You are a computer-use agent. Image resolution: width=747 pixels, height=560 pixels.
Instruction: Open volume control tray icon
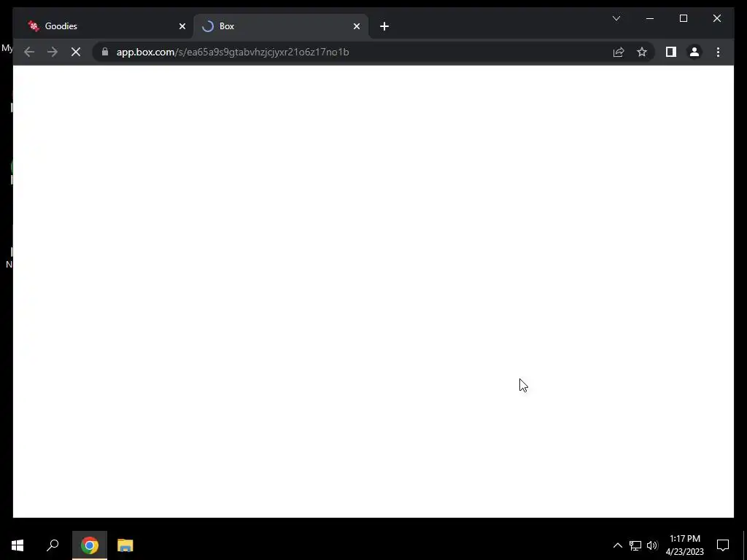[652, 545]
